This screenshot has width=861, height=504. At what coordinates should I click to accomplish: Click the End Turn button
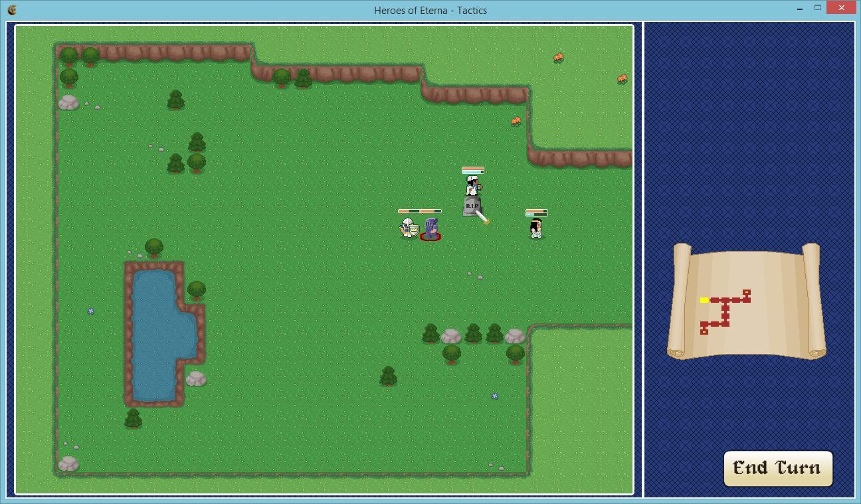[x=777, y=468]
